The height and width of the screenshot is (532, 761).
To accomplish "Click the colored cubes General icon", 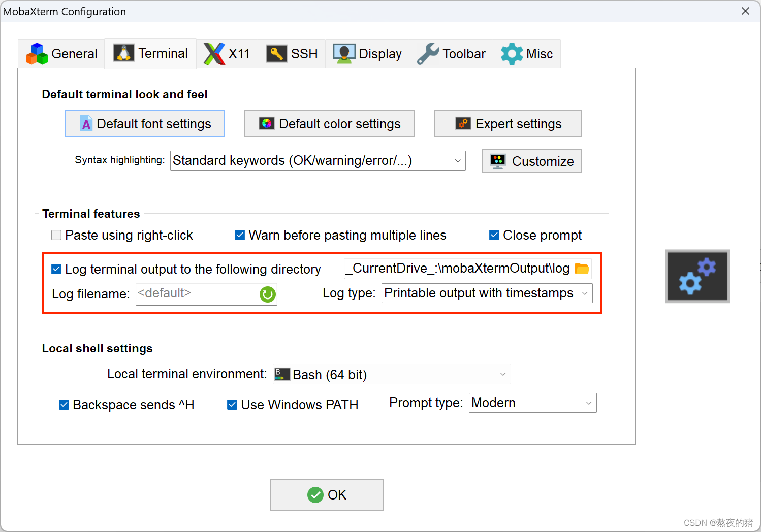I will click(x=37, y=54).
